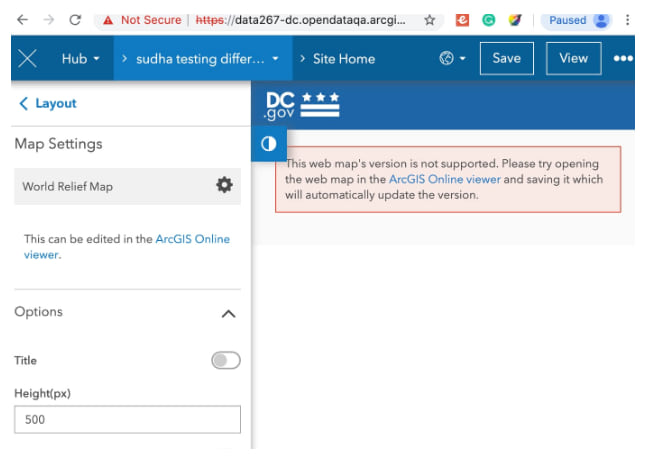This screenshot has height=474, width=647.
Task: Return to Layout panel
Action: coord(48,103)
